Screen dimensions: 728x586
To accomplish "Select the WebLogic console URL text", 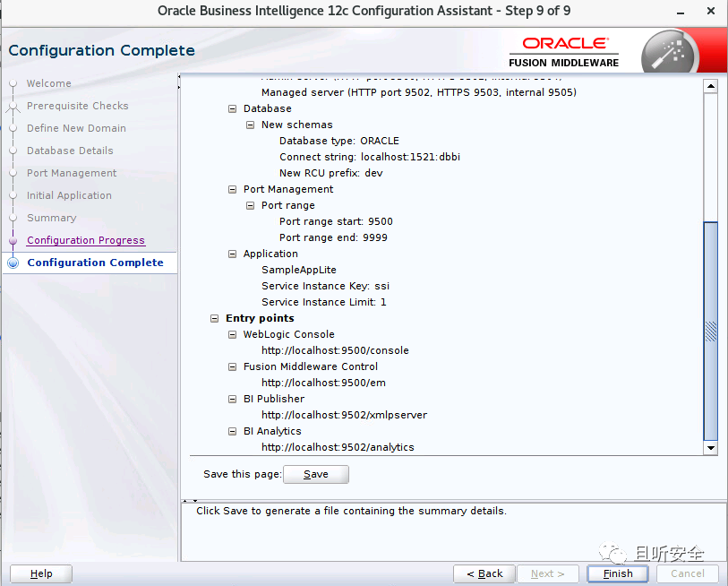I will tap(335, 350).
